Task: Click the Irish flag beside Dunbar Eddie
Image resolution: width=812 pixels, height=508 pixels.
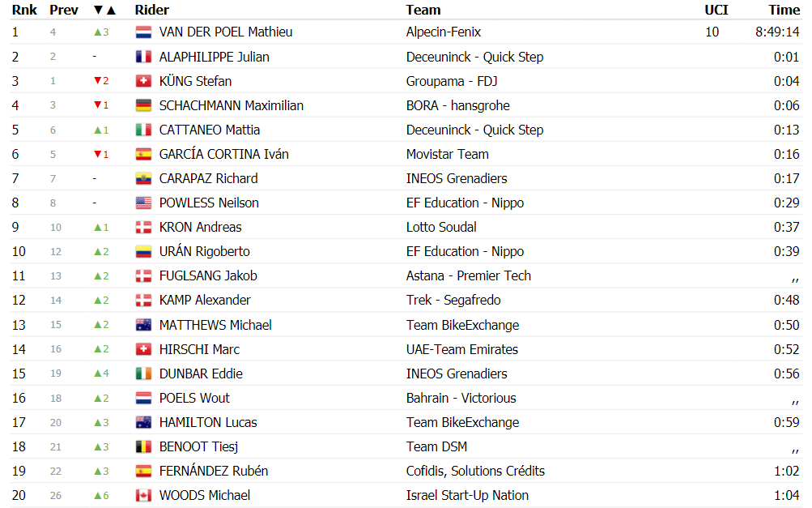Action: tap(143, 374)
